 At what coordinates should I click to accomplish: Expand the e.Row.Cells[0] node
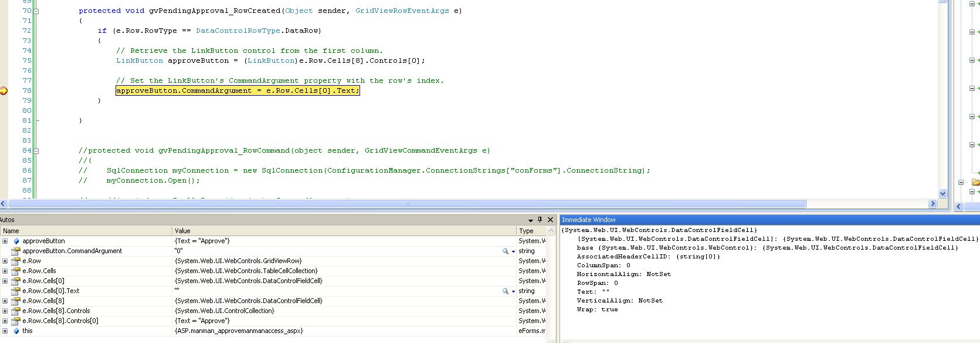point(5,281)
